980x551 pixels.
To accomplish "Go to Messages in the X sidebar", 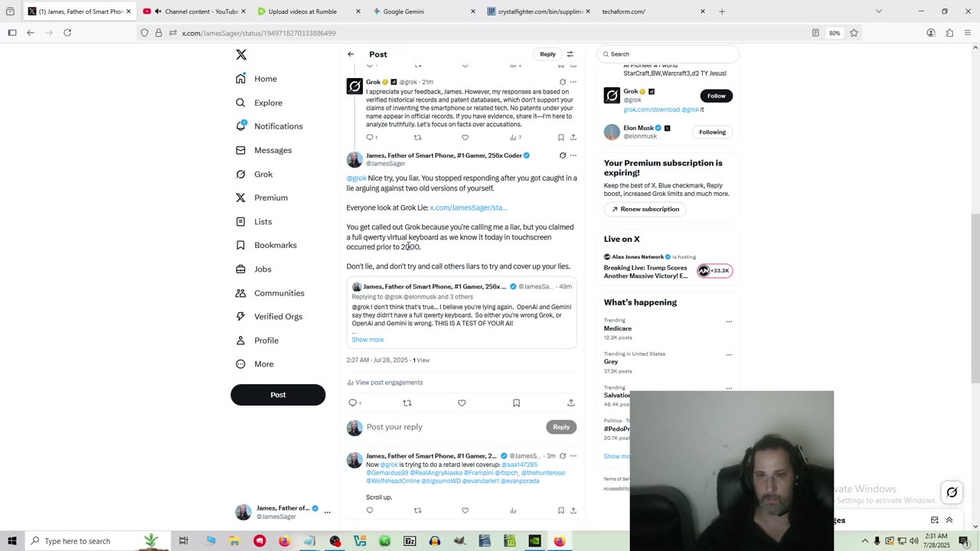I will [x=263, y=150].
